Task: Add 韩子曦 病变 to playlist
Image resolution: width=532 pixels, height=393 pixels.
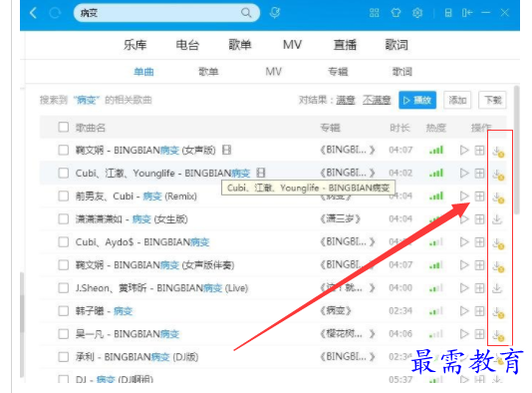Action: click(479, 311)
